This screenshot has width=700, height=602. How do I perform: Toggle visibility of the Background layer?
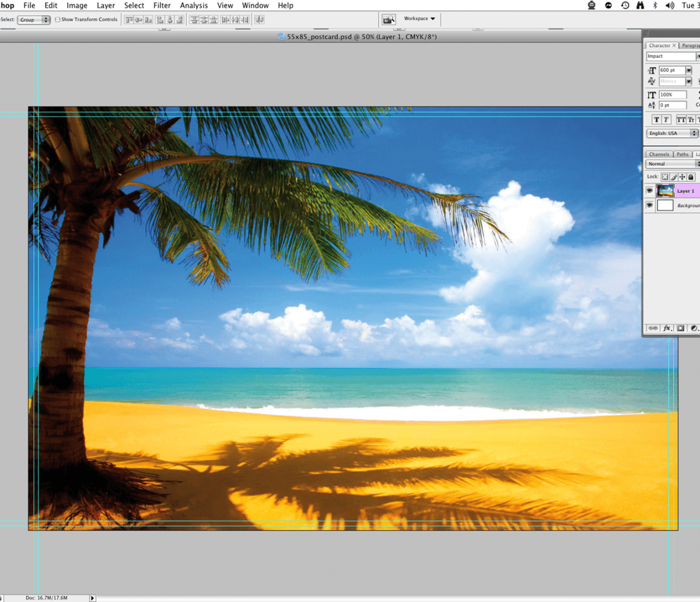click(649, 205)
